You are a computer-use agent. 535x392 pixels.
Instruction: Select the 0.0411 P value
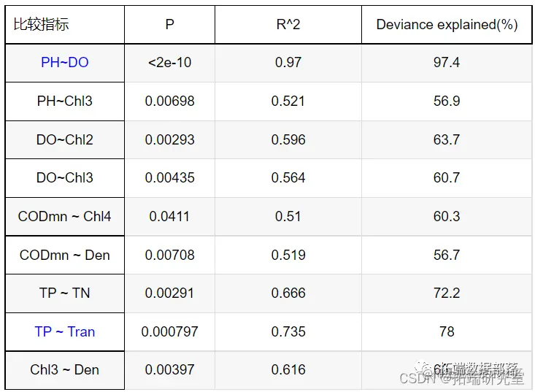pyautogui.click(x=169, y=216)
